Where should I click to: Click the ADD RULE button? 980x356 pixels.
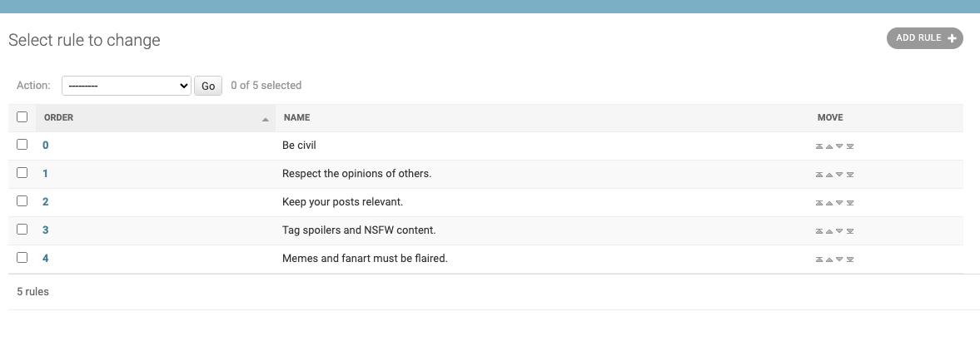(925, 38)
